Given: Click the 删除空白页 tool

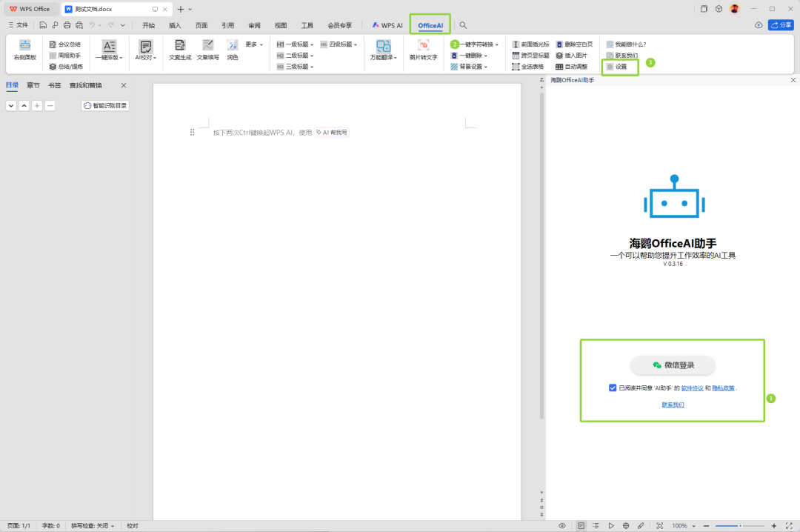Looking at the screenshot, I should [x=575, y=44].
